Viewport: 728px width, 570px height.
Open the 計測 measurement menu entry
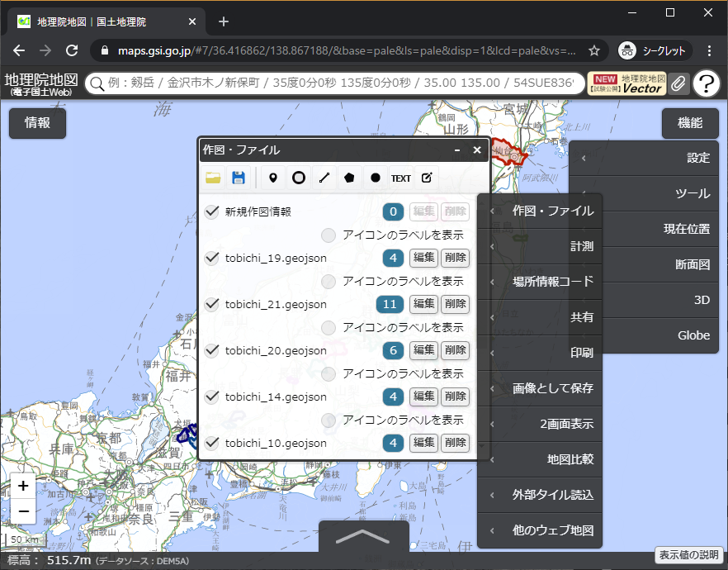[x=540, y=246]
